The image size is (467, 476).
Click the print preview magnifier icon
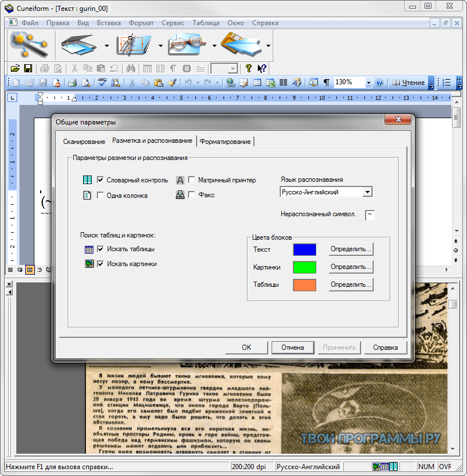pos(86,83)
